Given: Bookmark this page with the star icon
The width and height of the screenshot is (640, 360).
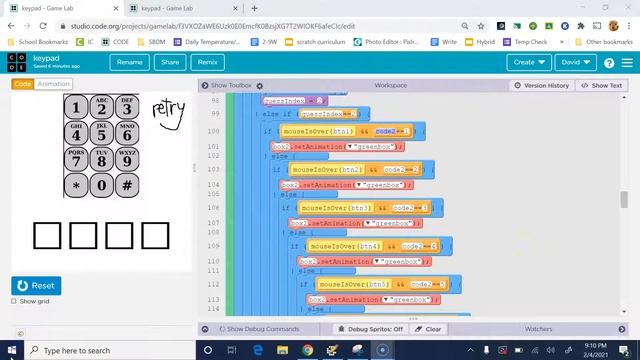Looking at the screenshot, I should point(481,26).
